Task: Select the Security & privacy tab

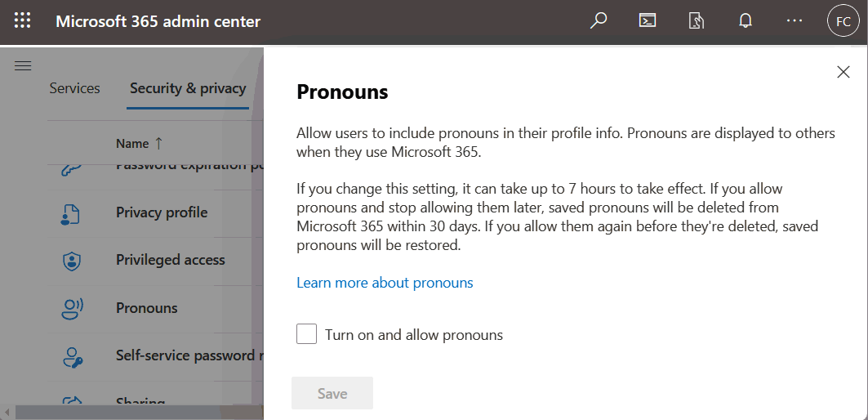Action: point(188,88)
